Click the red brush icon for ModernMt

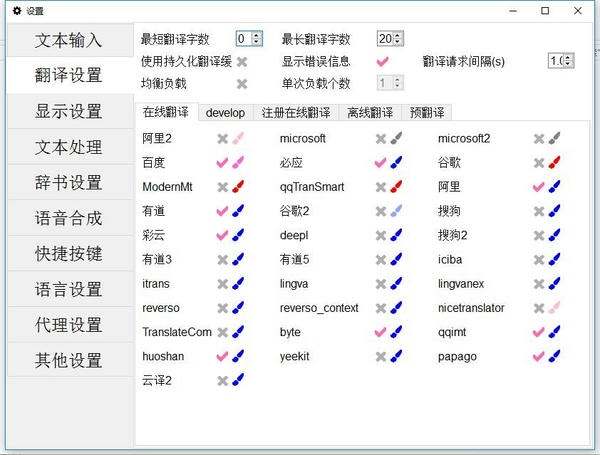[238, 187]
